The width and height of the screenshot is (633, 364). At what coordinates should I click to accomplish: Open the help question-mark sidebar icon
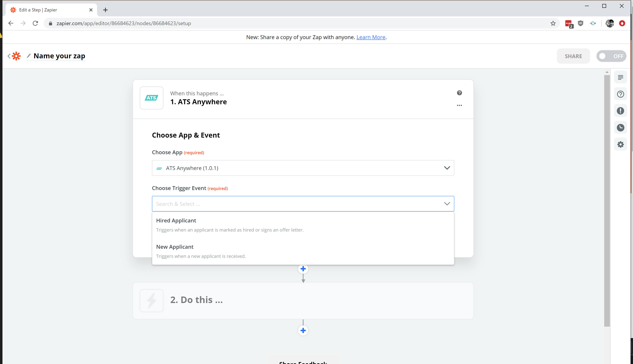(620, 94)
